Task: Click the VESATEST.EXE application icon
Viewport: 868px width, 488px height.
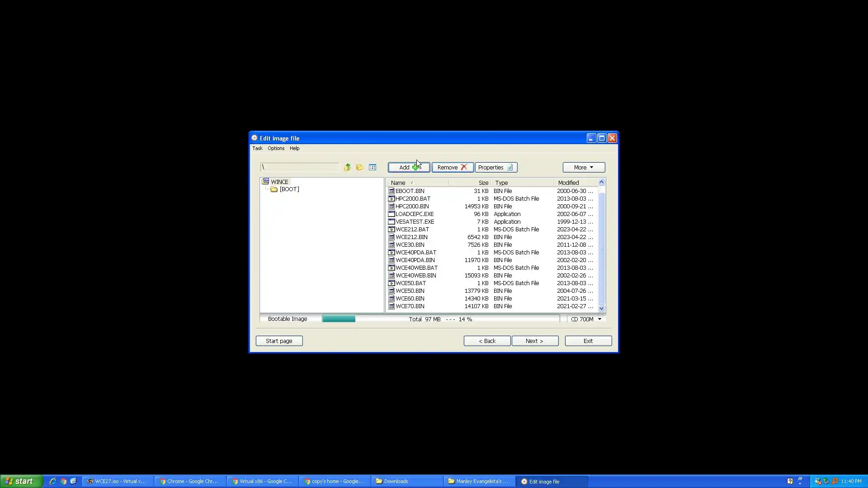Action: click(x=392, y=222)
